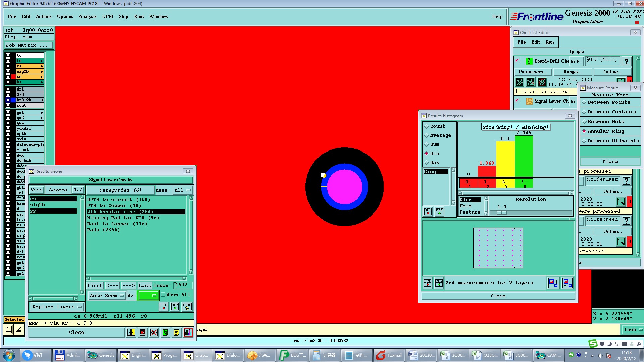Click lower-left diagonal-line icon below Selected label
This screenshot has height=362, width=644.
[19, 330]
